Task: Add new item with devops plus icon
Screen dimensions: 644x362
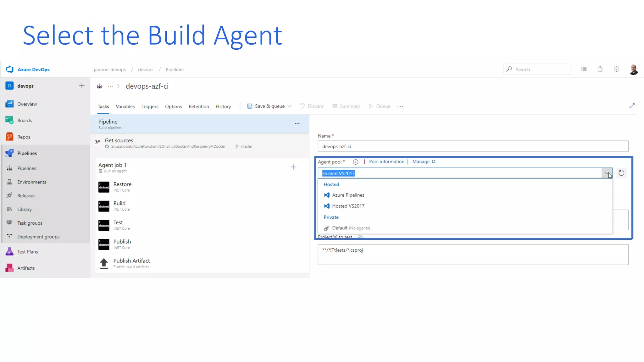Action: (x=82, y=86)
